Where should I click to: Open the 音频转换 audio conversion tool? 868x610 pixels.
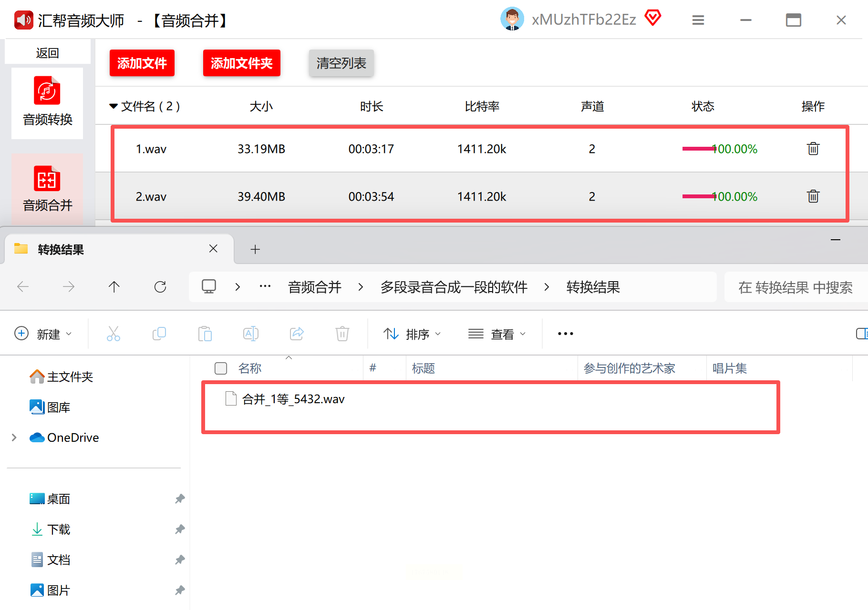click(47, 102)
